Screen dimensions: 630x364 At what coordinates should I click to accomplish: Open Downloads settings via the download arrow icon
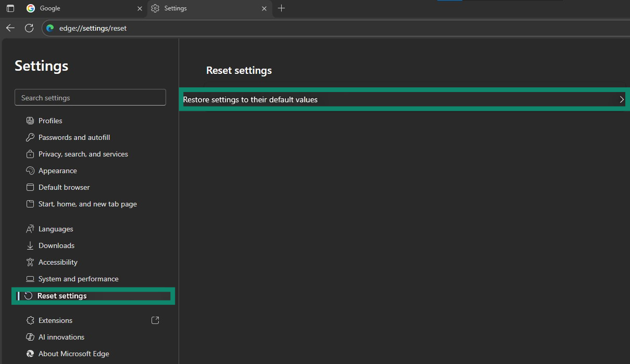click(x=30, y=245)
